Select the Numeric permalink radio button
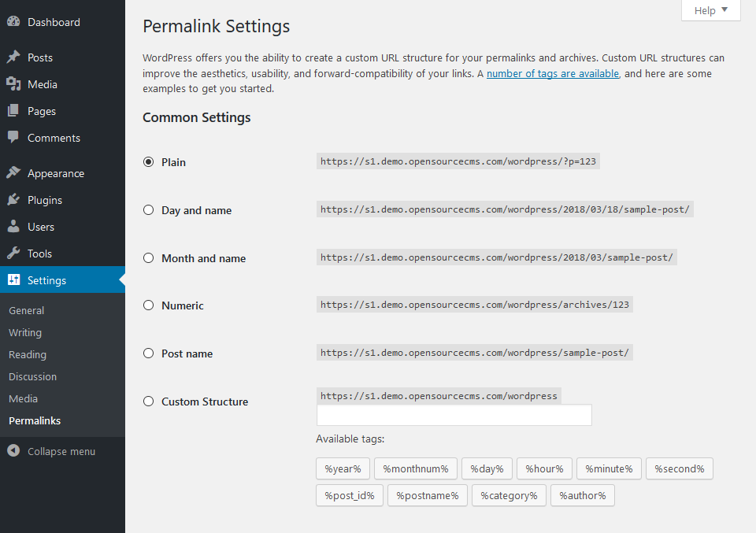Image resolution: width=756 pixels, height=533 pixels. coord(149,305)
